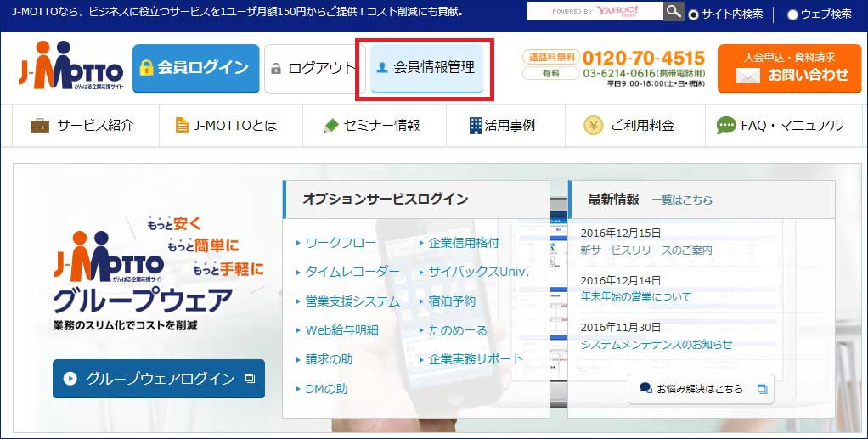Image resolution: width=868 pixels, height=439 pixels.
Task: Open the 企業信用格付 link
Action: [x=464, y=243]
